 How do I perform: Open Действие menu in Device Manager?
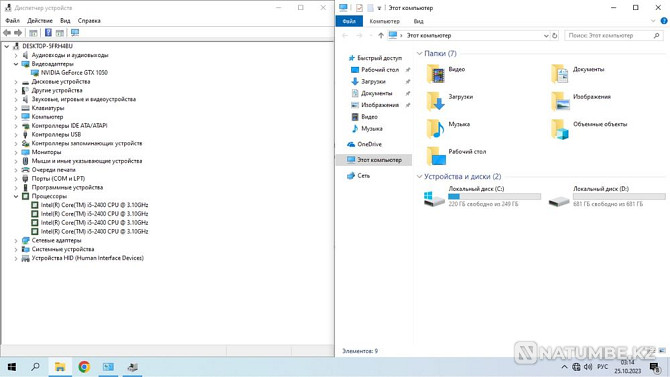coord(40,21)
